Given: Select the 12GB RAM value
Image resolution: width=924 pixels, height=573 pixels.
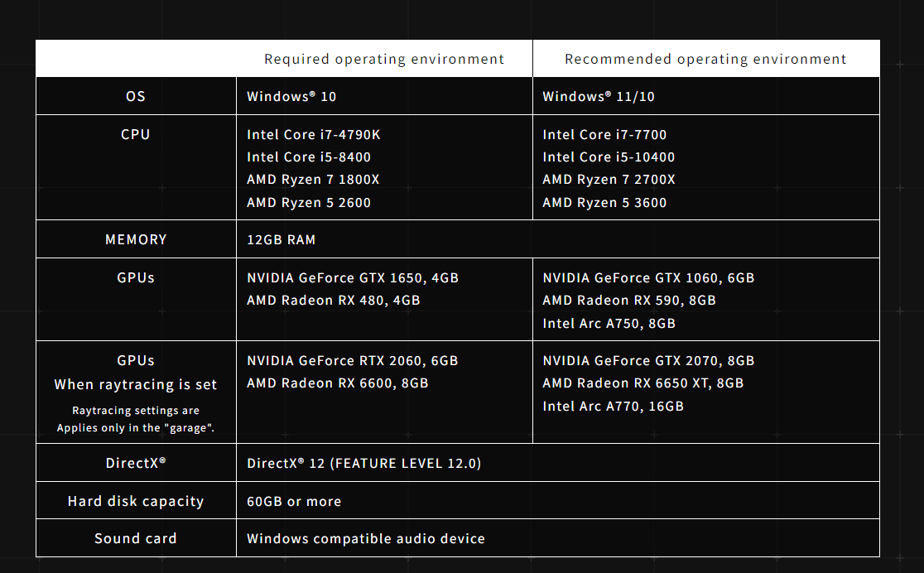Looking at the screenshot, I should (281, 239).
